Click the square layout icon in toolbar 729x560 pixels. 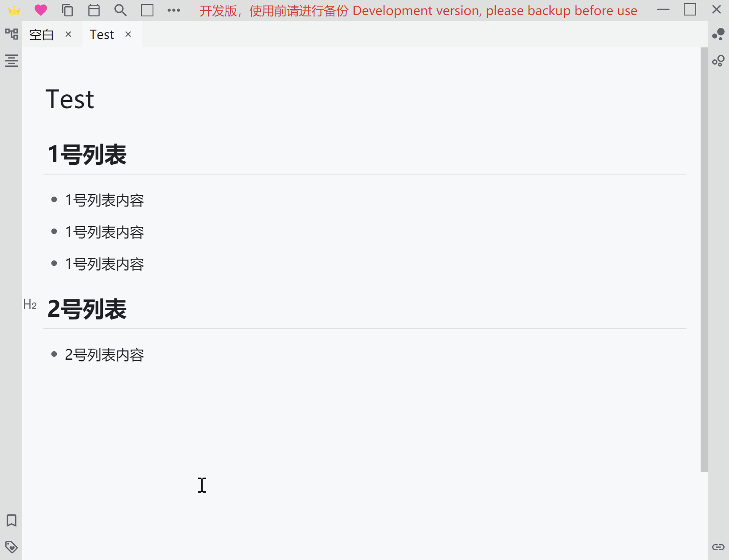click(x=147, y=10)
